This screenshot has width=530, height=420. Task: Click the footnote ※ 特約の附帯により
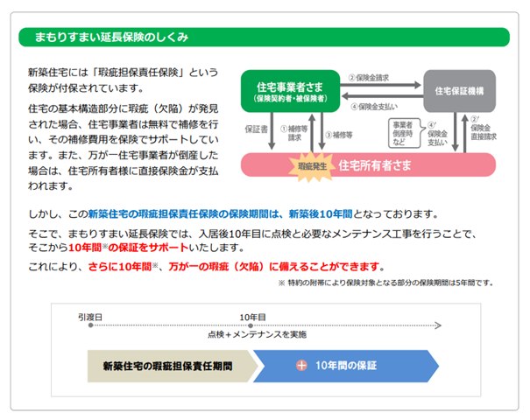pyautogui.click(x=385, y=283)
